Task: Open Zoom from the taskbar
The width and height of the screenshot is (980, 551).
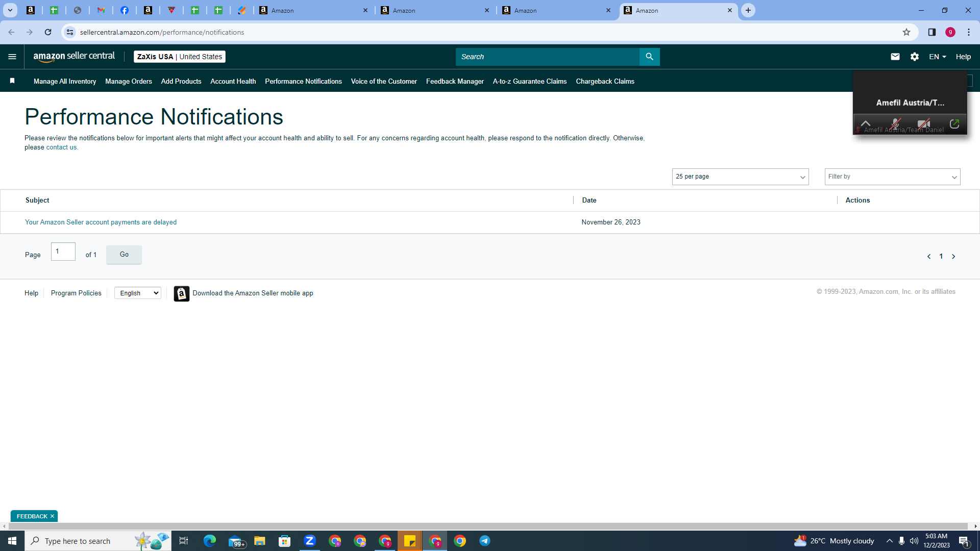Action: (x=310, y=541)
